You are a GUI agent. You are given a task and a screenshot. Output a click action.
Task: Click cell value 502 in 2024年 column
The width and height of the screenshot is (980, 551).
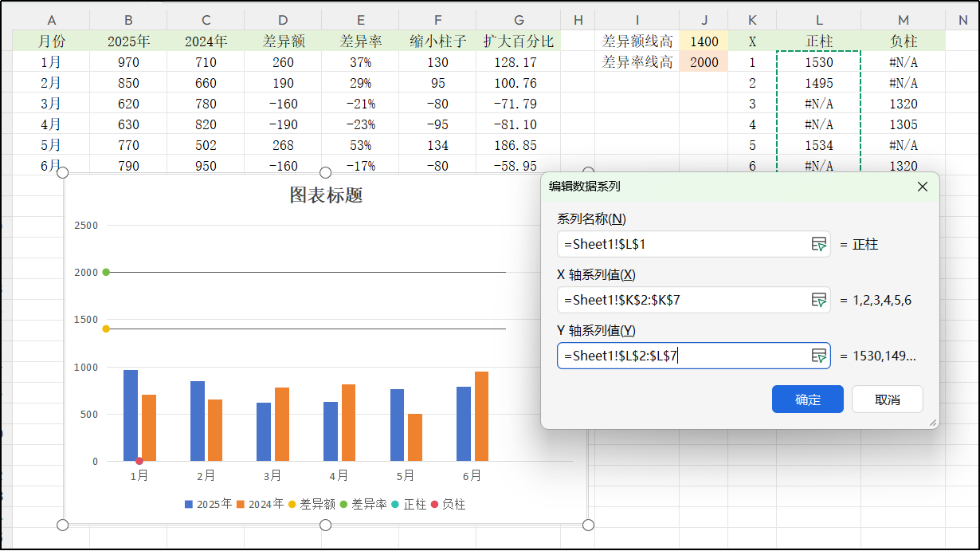tap(206, 145)
